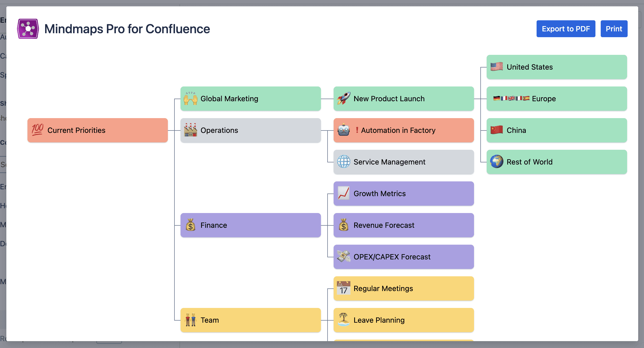
Task: Click the Export to PDF button
Action: coord(566,29)
